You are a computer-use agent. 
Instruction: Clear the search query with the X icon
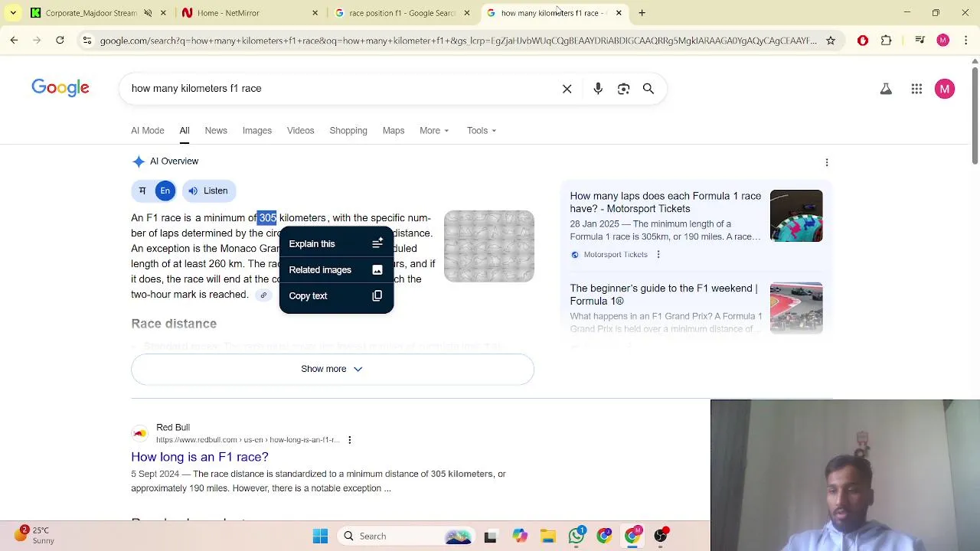click(567, 89)
